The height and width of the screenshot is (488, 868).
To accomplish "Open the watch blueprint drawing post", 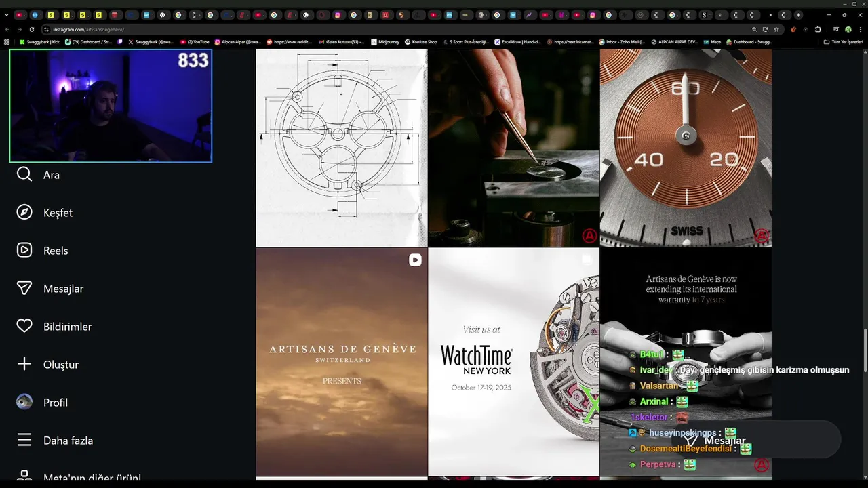I will tap(341, 148).
